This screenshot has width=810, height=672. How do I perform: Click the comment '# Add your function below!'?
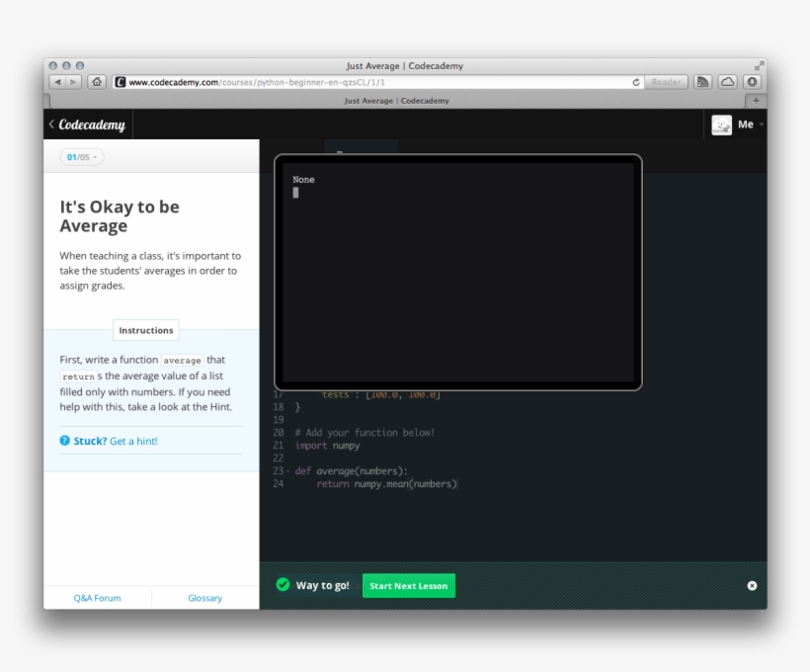pyautogui.click(x=364, y=433)
